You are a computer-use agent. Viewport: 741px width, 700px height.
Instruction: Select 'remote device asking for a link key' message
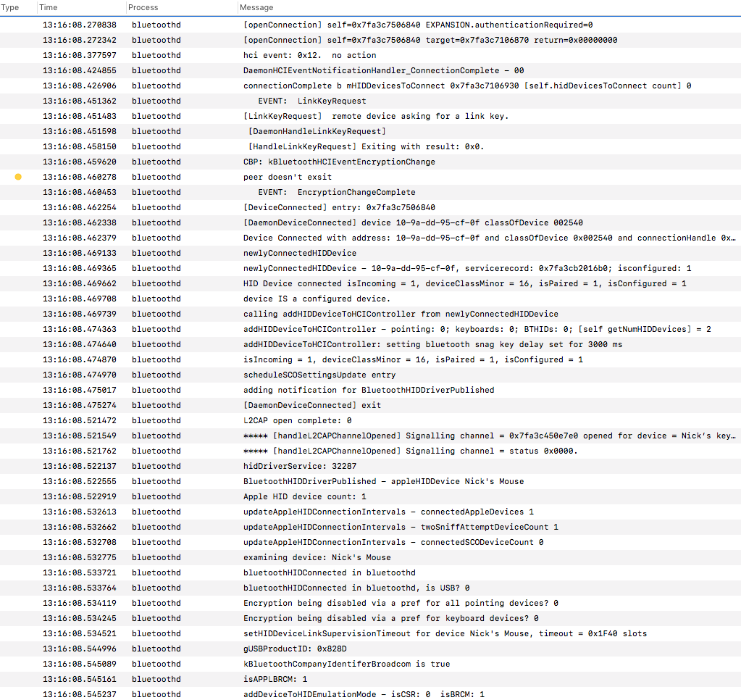(x=376, y=116)
